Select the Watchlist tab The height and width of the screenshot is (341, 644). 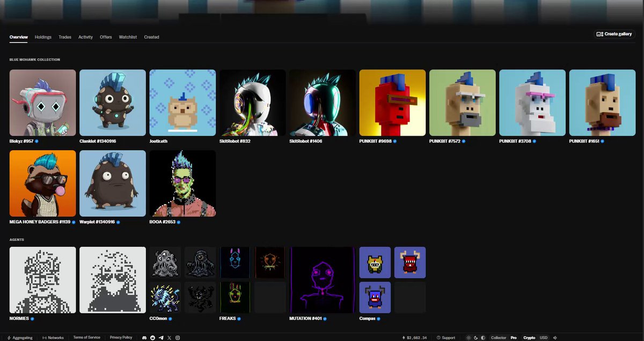pyautogui.click(x=128, y=37)
